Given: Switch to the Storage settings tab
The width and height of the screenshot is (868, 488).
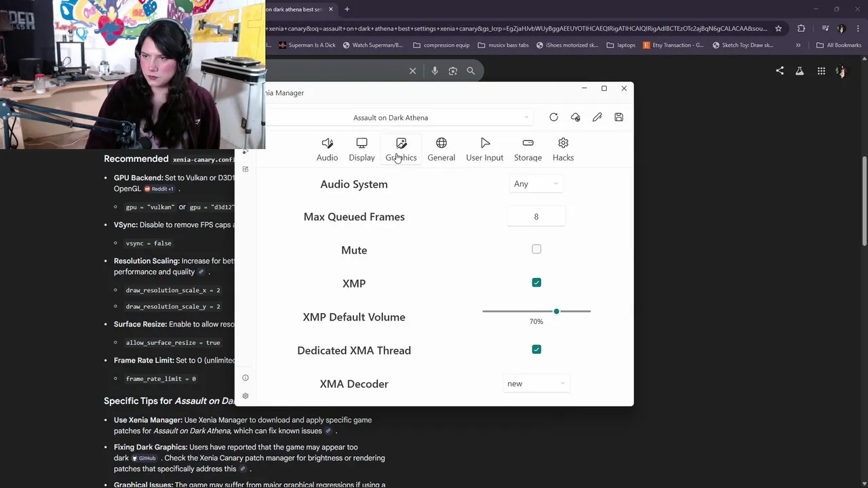Looking at the screenshot, I should coord(528,150).
